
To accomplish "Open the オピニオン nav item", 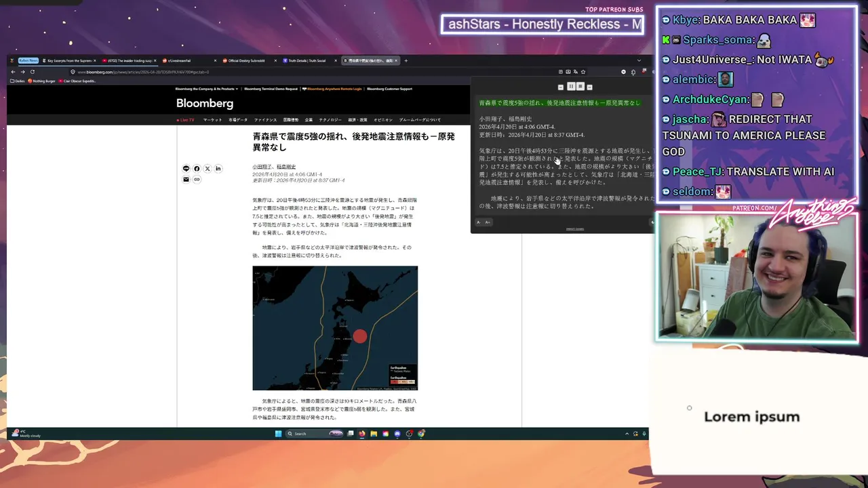I will [x=383, y=120].
